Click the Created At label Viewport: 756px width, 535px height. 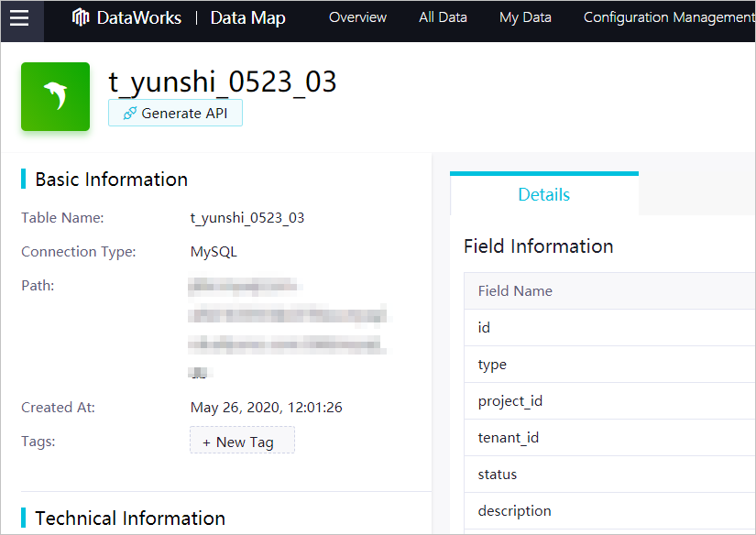pos(58,408)
